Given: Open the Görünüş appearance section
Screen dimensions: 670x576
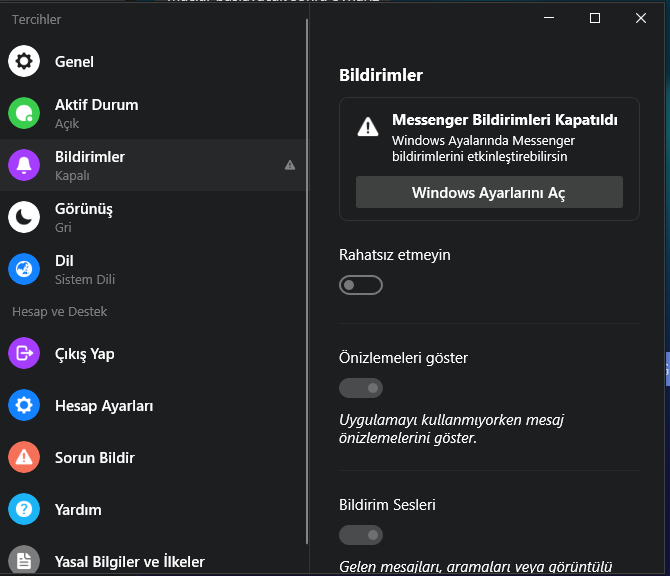Looking at the screenshot, I should coord(153,217).
